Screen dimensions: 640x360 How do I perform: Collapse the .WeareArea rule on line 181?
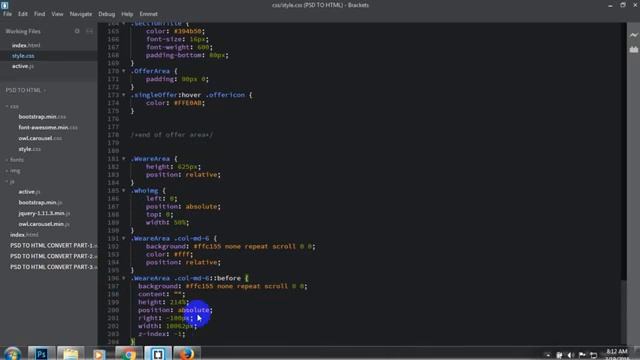click(x=124, y=158)
